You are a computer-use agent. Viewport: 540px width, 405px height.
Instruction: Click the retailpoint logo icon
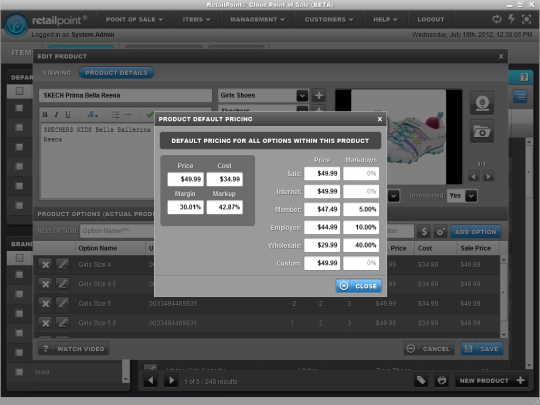click(16, 25)
